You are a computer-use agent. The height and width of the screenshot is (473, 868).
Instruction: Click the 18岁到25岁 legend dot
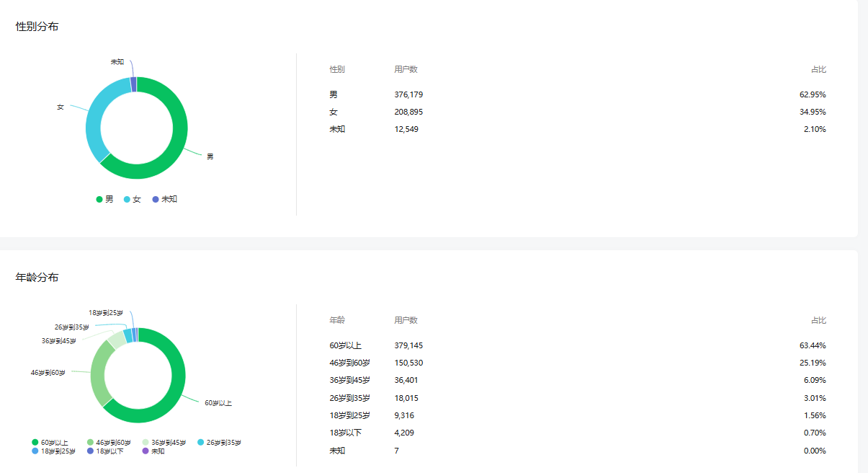(35, 451)
